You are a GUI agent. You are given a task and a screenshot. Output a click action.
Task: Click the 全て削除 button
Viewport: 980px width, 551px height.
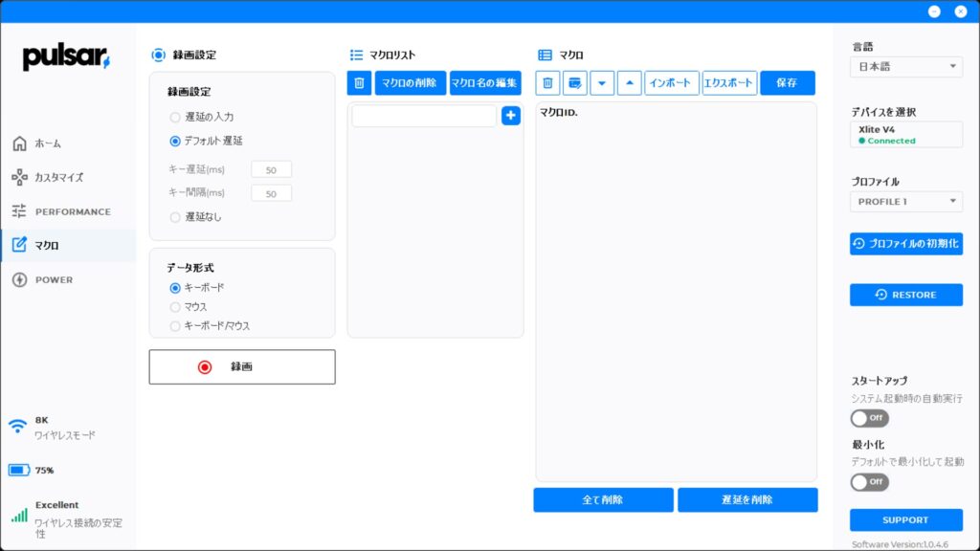[603, 499]
